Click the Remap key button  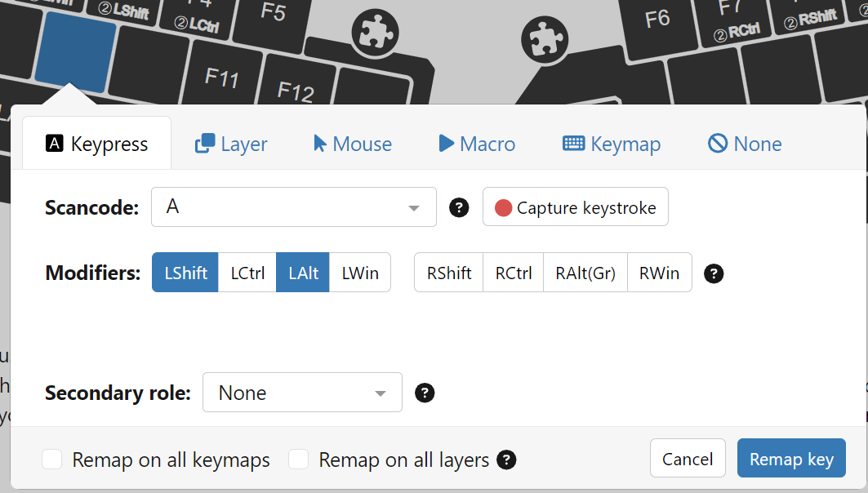click(790, 459)
